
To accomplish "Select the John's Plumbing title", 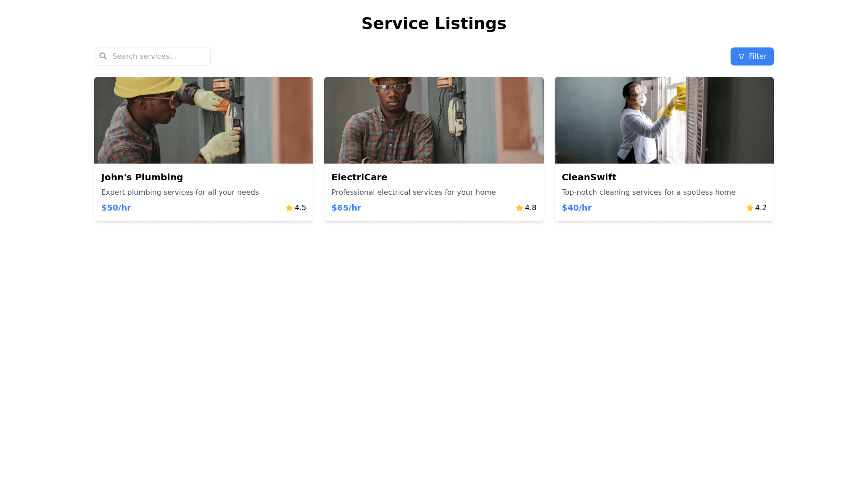I will 142,177.
